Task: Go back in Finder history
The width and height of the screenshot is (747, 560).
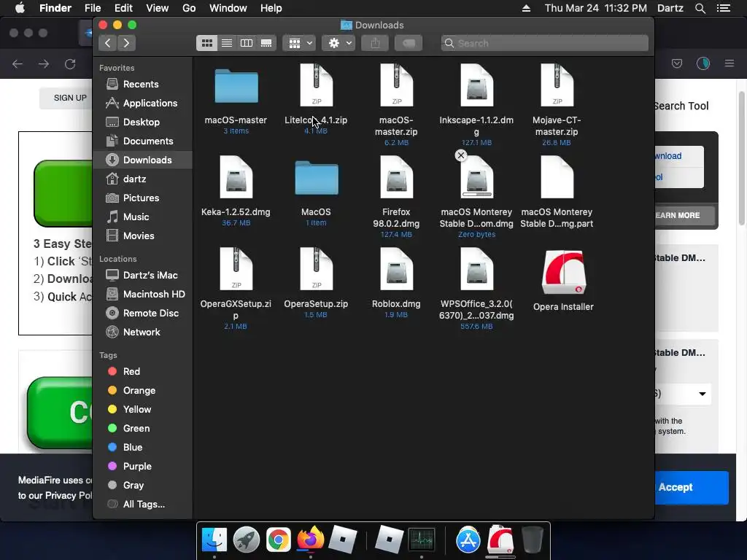Action: [x=108, y=43]
